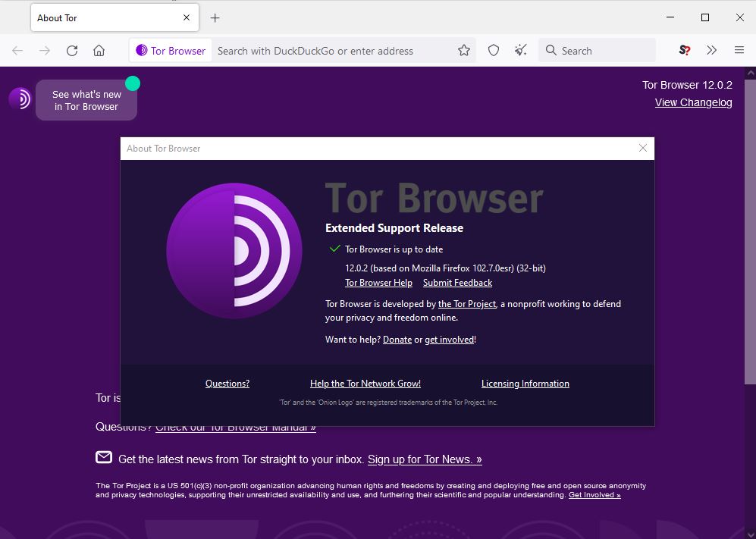Open Tor Browser Help link
Viewport: 756px width, 539px height.
[x=378, y=283]
